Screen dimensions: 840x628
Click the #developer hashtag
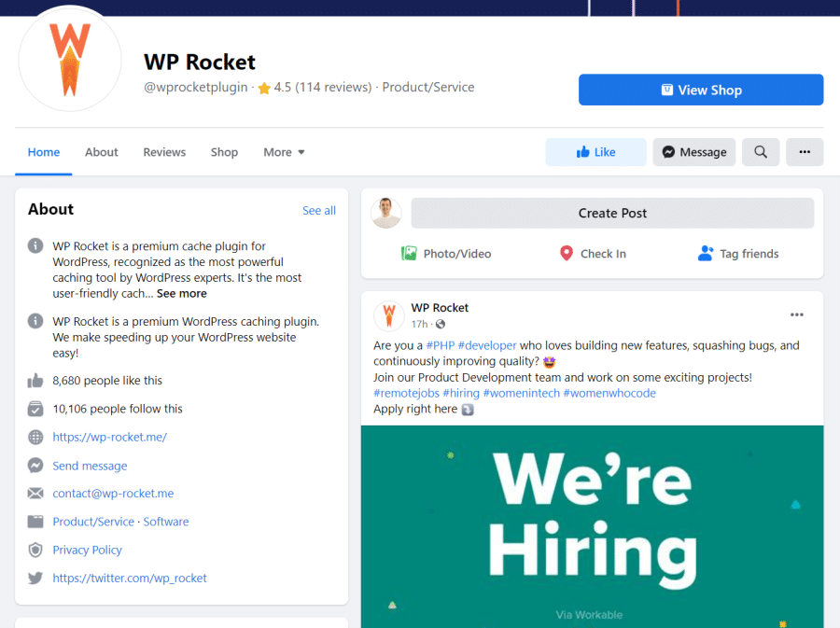487,346
